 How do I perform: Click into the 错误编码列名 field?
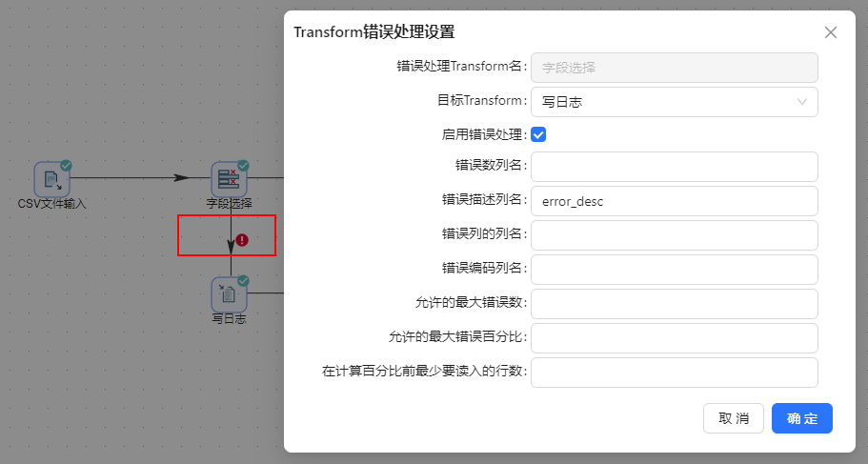click(674, 270)
